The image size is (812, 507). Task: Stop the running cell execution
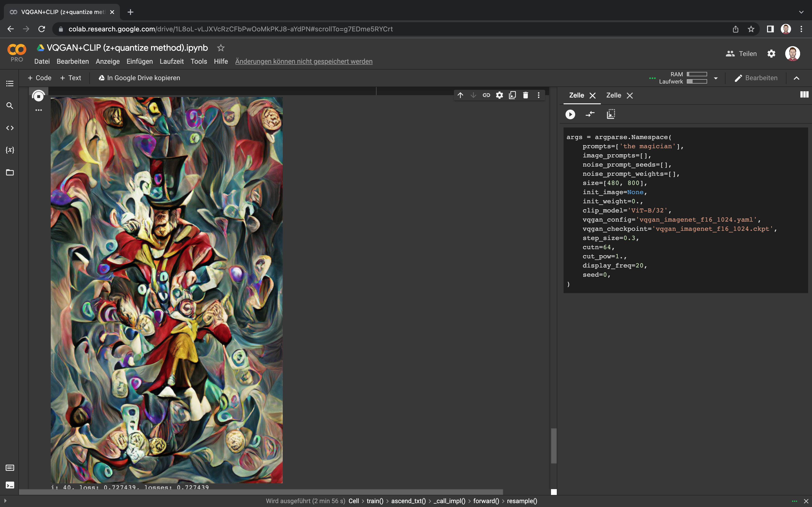tap(39, 96)
